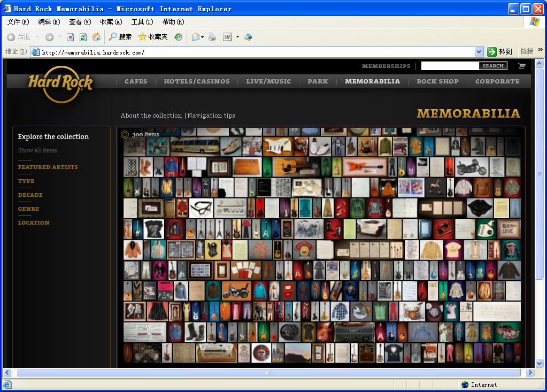Click the Back (后退) toolbar button
Viewport: 547px width, 392px height.
click(19, 37)
